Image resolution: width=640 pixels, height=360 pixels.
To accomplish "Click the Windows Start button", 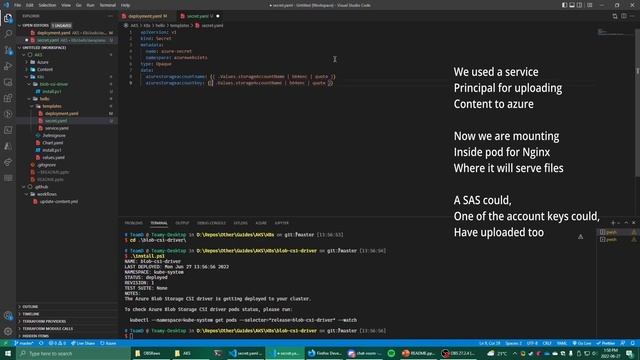I will point(8,353).
